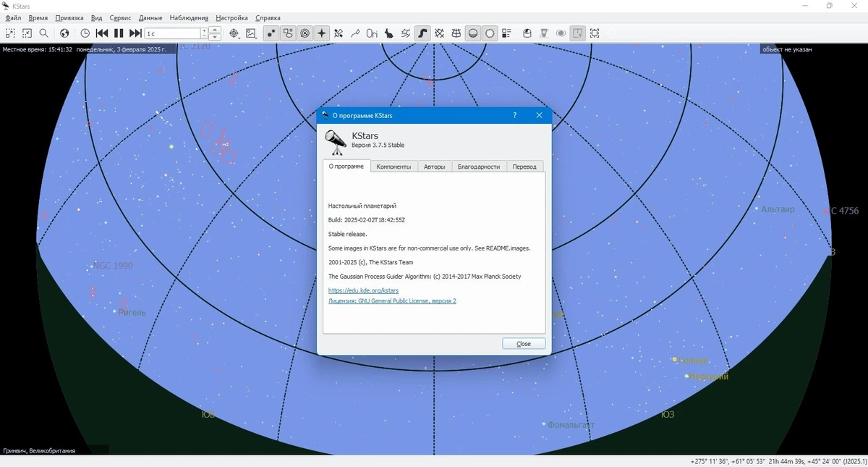Viewport: 868px width, 467px height.
Task: Click the Zoom In toolbar icon
Action: [x=10, y=33]
